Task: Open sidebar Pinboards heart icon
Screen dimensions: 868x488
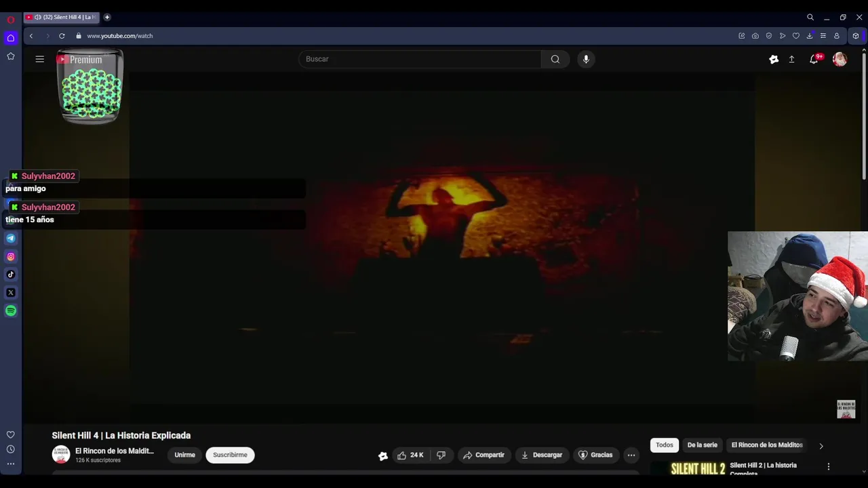Action: point(10,434)
